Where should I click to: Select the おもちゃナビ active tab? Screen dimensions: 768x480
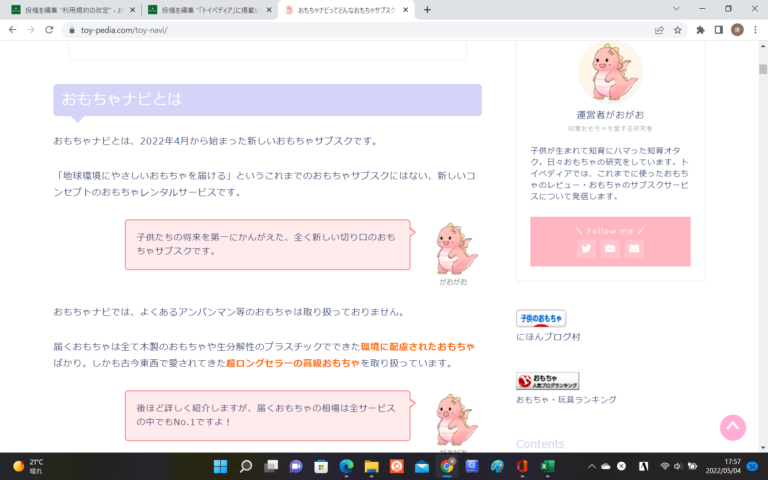pos(346,10)
